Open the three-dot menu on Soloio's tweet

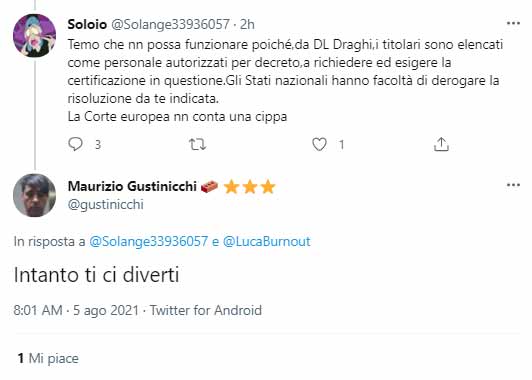[x=513, y=23]
